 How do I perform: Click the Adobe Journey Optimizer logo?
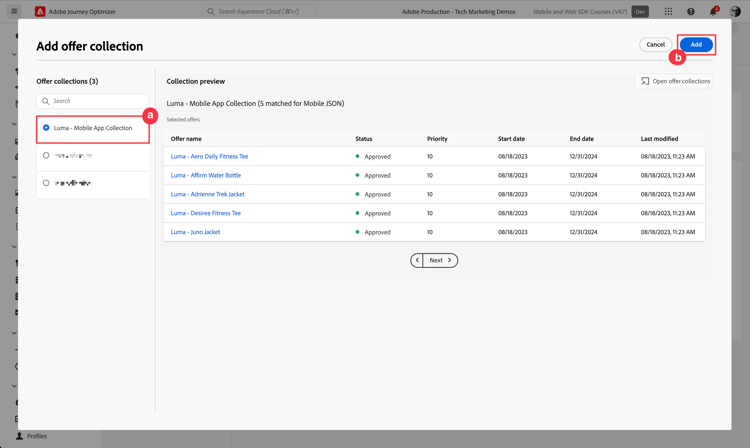pos(40,11)
